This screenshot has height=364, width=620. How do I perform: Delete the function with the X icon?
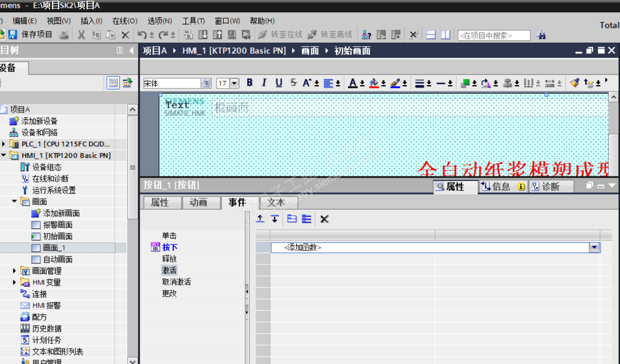[x=324, y=219]
